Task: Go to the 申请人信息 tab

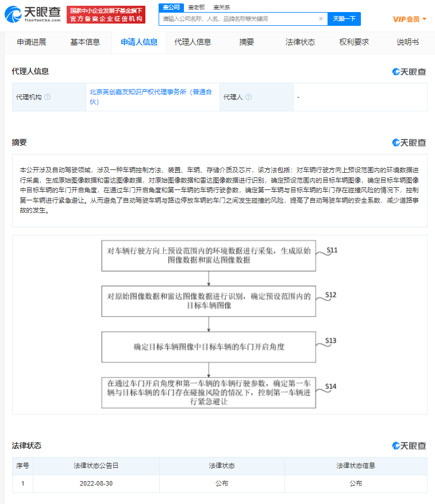Action: (x=139, y=42)
